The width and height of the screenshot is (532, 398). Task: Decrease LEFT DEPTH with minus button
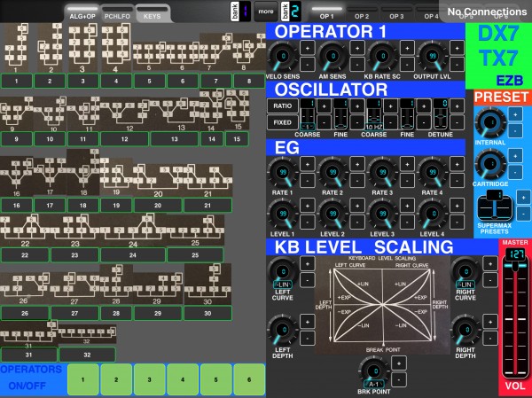coord(307,339)
